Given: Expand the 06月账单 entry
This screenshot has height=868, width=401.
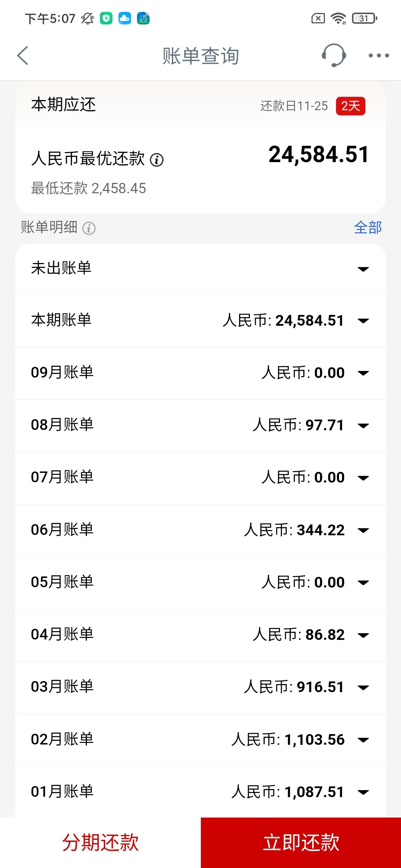Looking at the screenshot, I should 363,530.
